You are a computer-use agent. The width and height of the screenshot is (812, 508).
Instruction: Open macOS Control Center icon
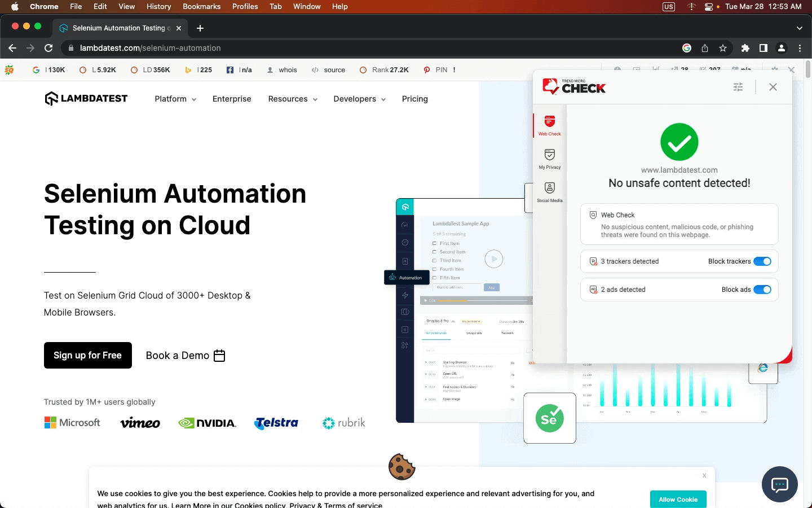(x=708, y=6)
